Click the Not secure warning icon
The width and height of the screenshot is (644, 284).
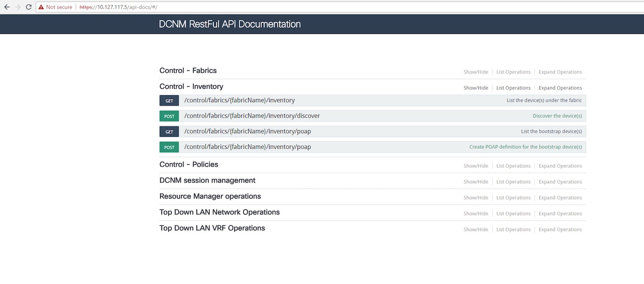[40, 7]
